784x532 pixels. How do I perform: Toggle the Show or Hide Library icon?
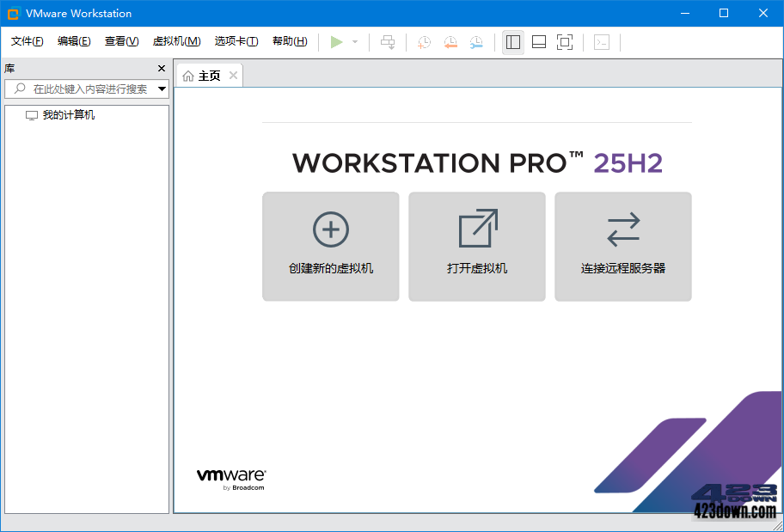(x=512, y=41)
